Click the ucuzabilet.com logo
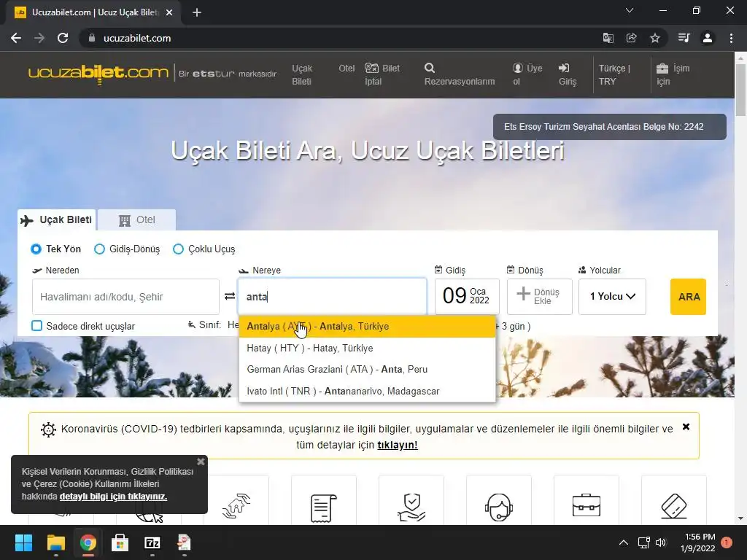Viewport: 747px width, 560px height. [x=98, y=74]
